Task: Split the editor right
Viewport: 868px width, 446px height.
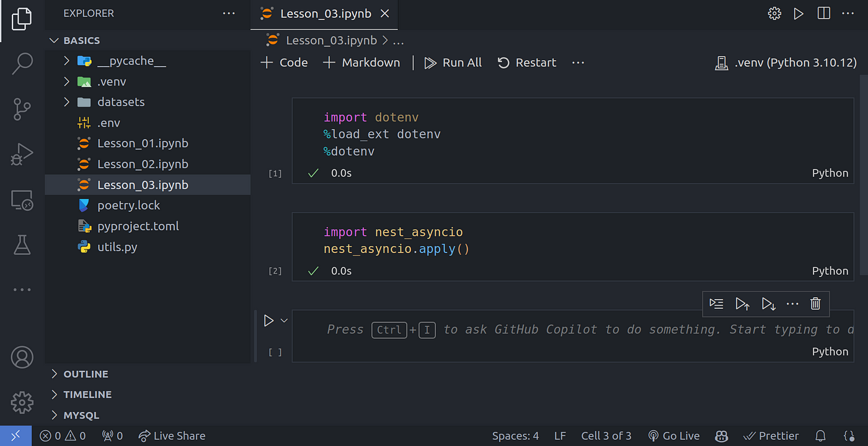Action: (823, 13)
